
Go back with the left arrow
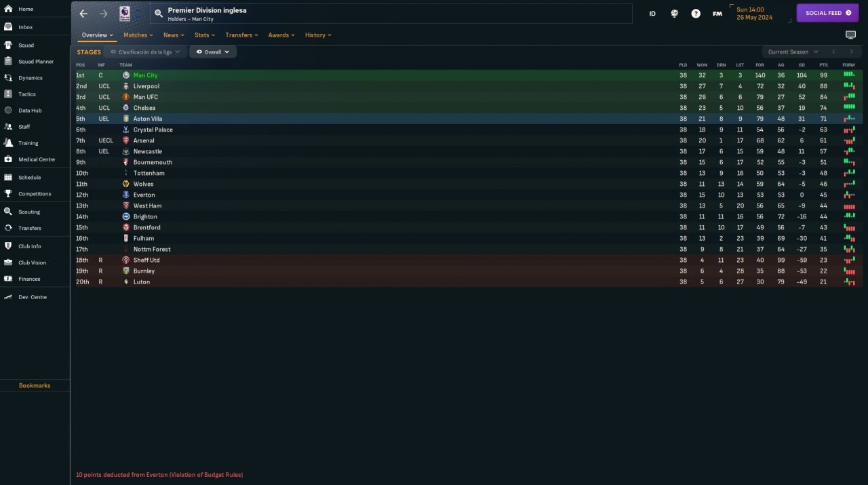click(x=83, y=14)
